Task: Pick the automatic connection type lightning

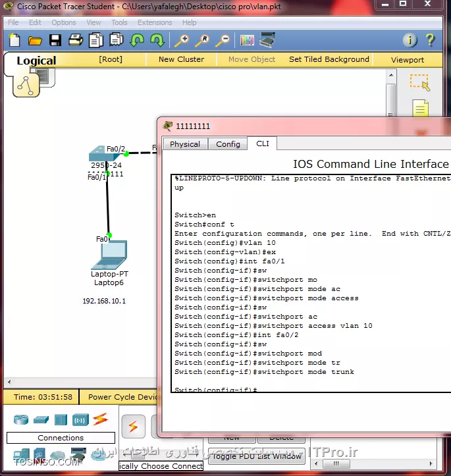Action: point(133,427)
